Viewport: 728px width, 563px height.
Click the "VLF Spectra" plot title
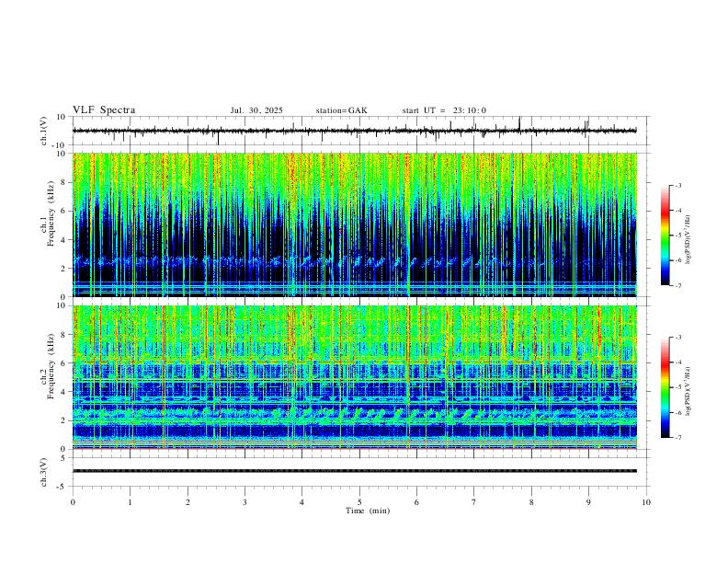coord(104,110)
